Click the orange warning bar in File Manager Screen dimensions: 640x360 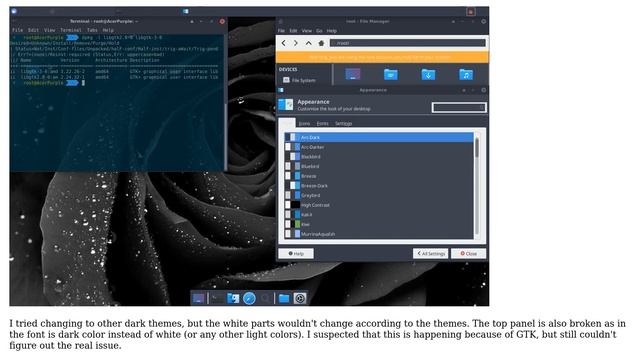coord(382,57)
